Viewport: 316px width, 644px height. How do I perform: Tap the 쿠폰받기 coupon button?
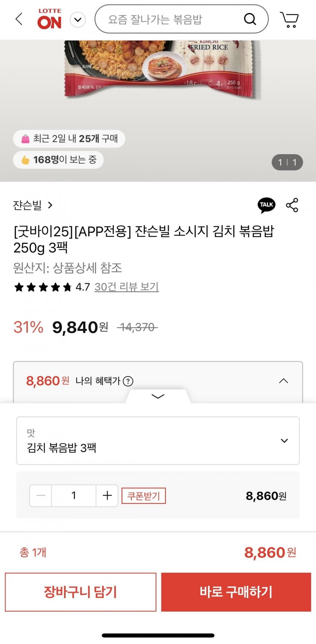coord(144,496)
